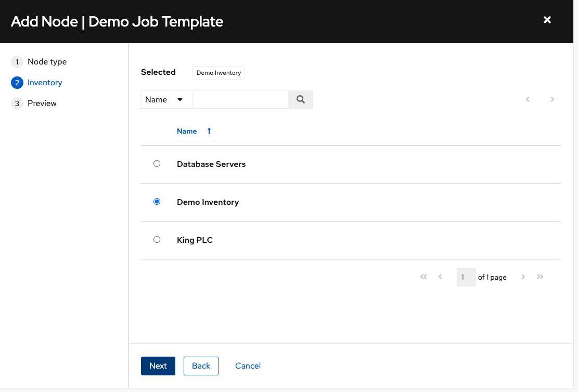
Task: Click the Name column sort arrow
Action: 209,132
